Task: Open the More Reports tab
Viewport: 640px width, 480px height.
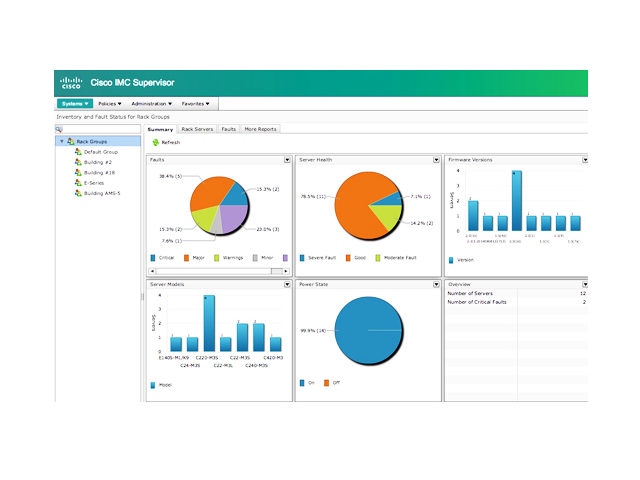Action: 260,129
